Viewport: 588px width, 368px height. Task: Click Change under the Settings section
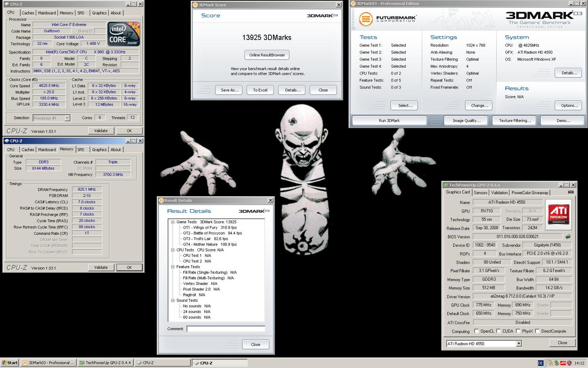480,106
